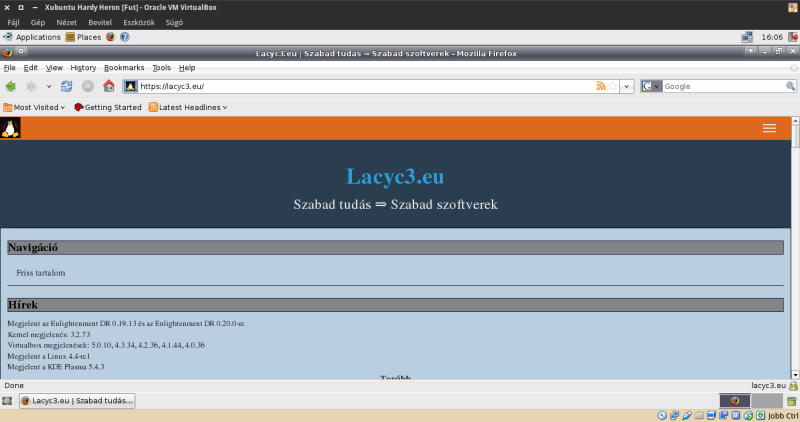Expand the back/forward history dropdown arrow
The image size is (800, 422).
coord(49,86)
